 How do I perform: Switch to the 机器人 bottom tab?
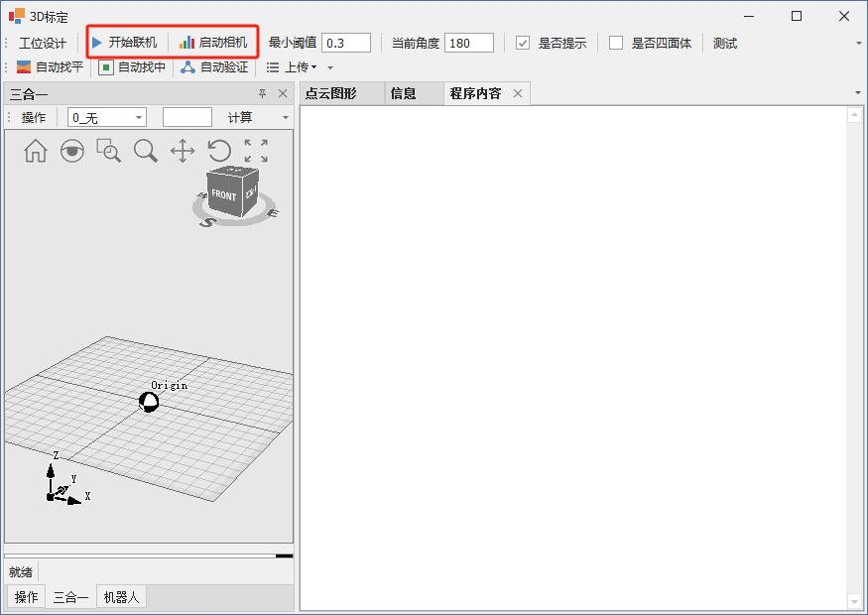[x=121, y=597]
